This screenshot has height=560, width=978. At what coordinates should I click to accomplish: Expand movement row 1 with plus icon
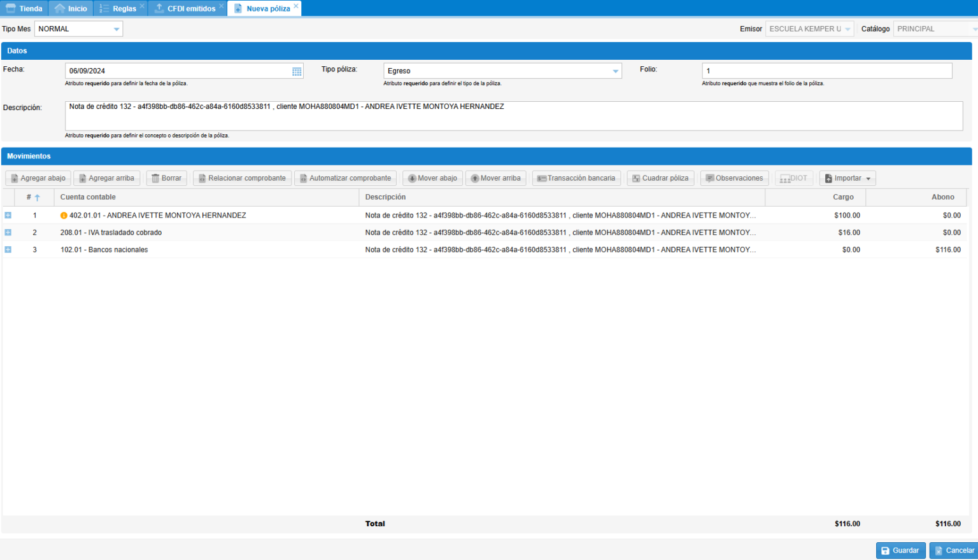pos(8,215)
